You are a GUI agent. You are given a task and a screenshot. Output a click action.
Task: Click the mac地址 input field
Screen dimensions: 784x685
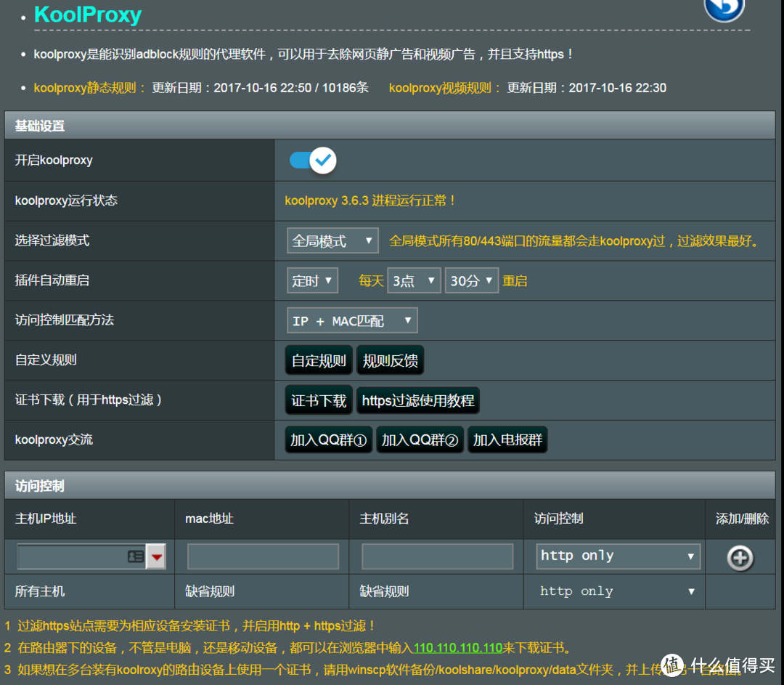pos(262,556)
